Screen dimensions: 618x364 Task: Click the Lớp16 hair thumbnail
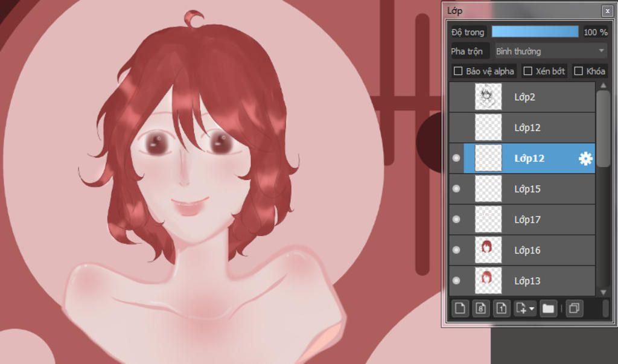coord(488,250)
